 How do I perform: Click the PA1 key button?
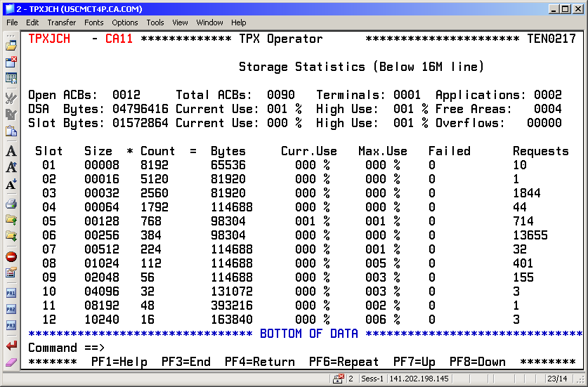point(11,293)
